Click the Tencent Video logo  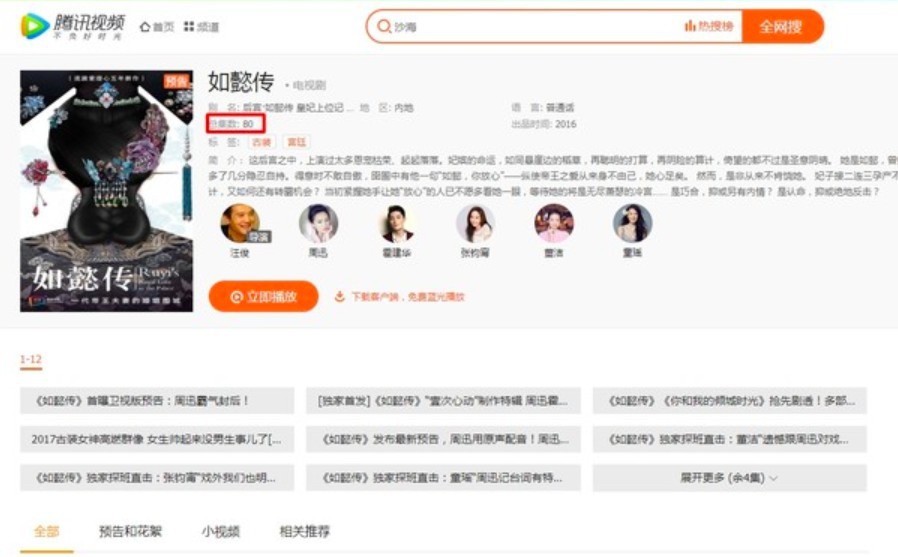pos(73,26)
